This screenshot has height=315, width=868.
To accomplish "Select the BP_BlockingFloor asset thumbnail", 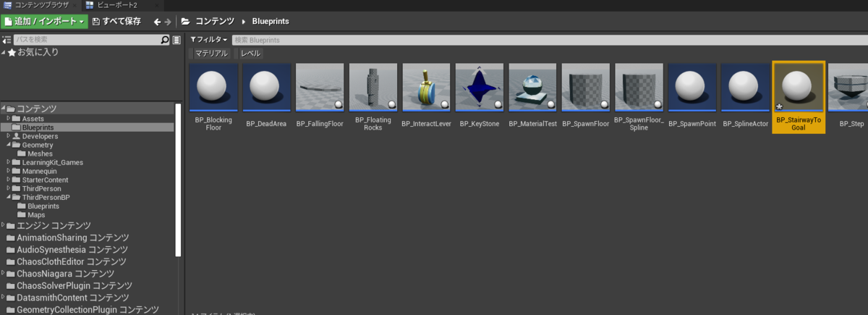I will [213, 88].
